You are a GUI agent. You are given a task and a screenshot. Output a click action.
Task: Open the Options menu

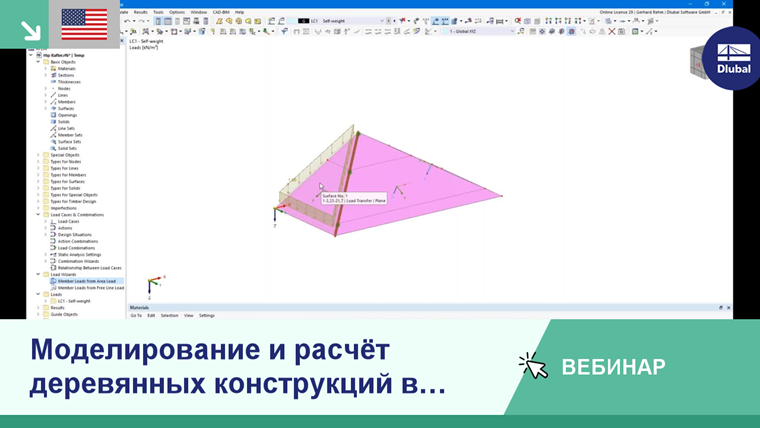click(177, 12)
